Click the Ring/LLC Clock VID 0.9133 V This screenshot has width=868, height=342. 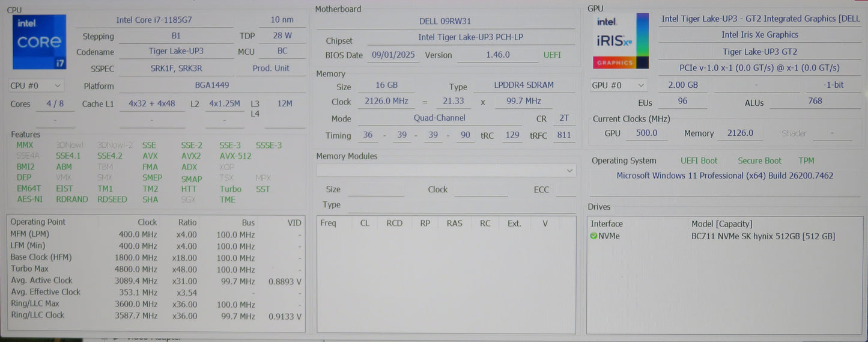tap(285, 316)
